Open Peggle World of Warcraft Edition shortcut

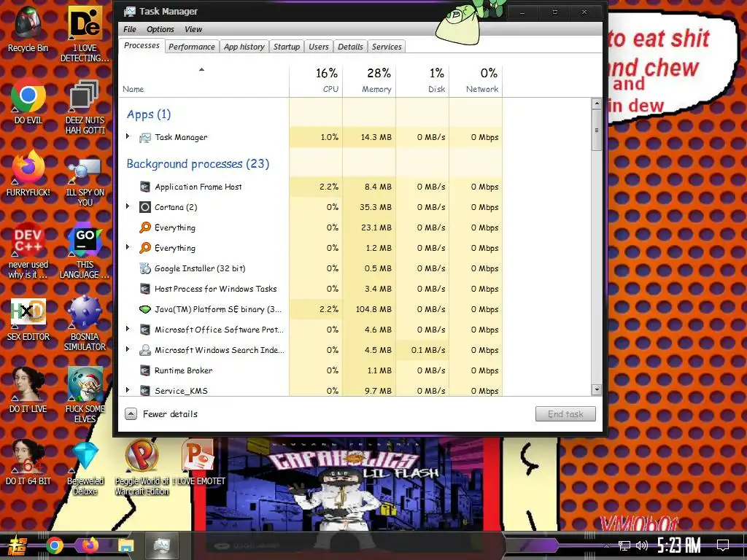click(x=142, y=467)
